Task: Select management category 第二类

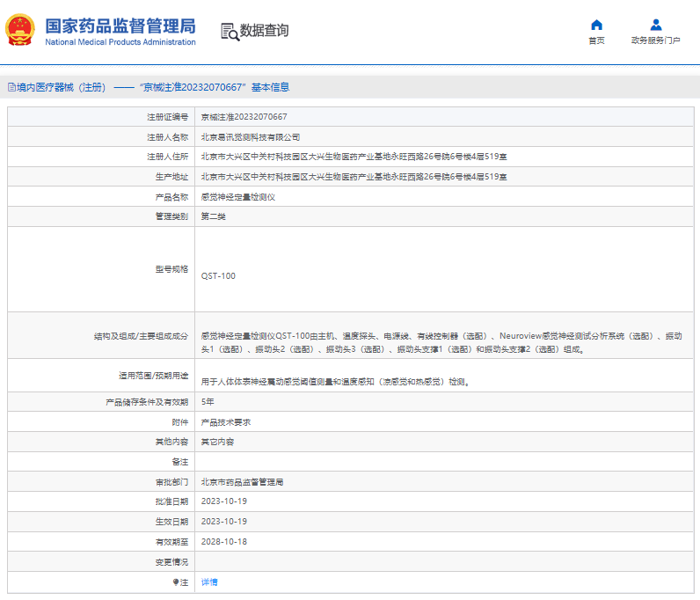Action: tap(214, 216)
